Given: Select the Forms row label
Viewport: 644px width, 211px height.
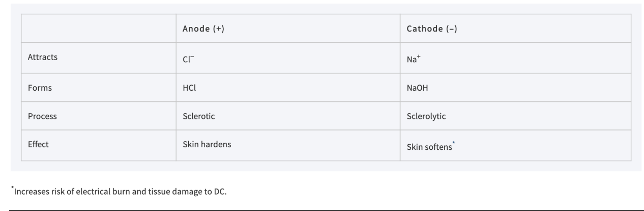Looking at the screenshot, I should [40, 88].
